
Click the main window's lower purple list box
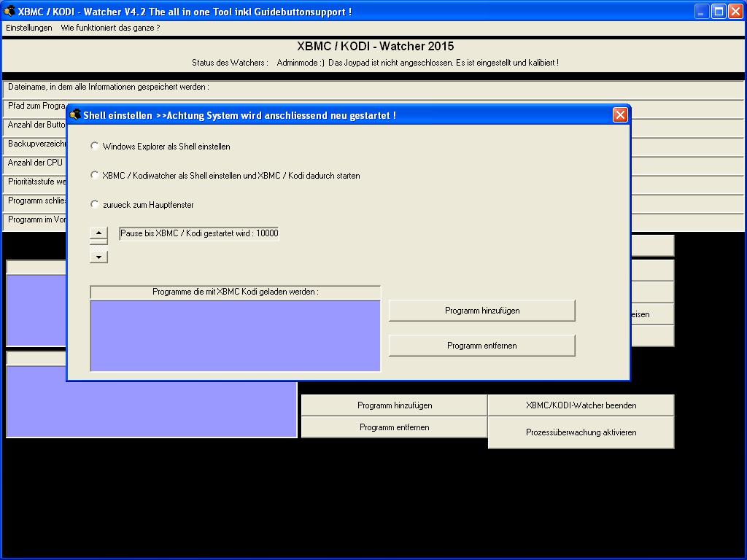(152, 410)
